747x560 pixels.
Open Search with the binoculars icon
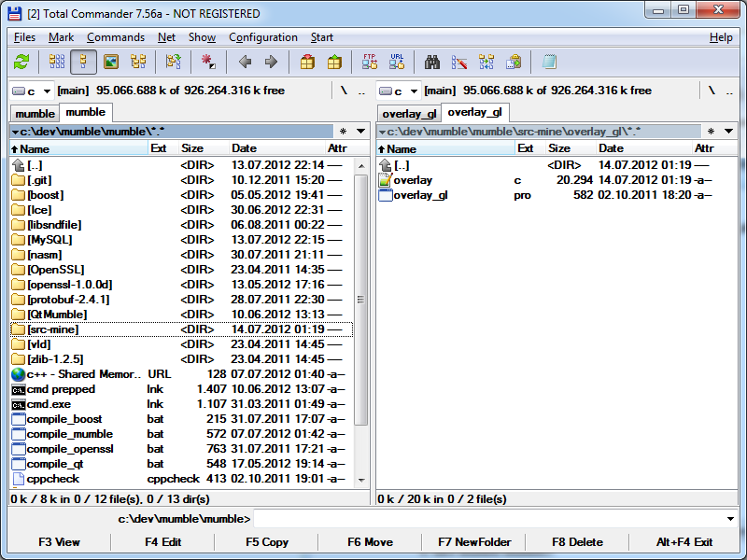[432, 63]
